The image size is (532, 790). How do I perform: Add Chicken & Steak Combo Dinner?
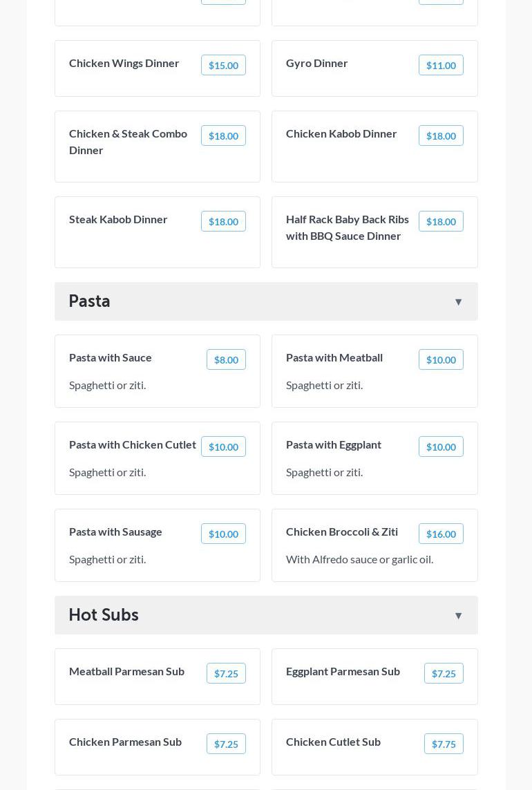[129, 142]
